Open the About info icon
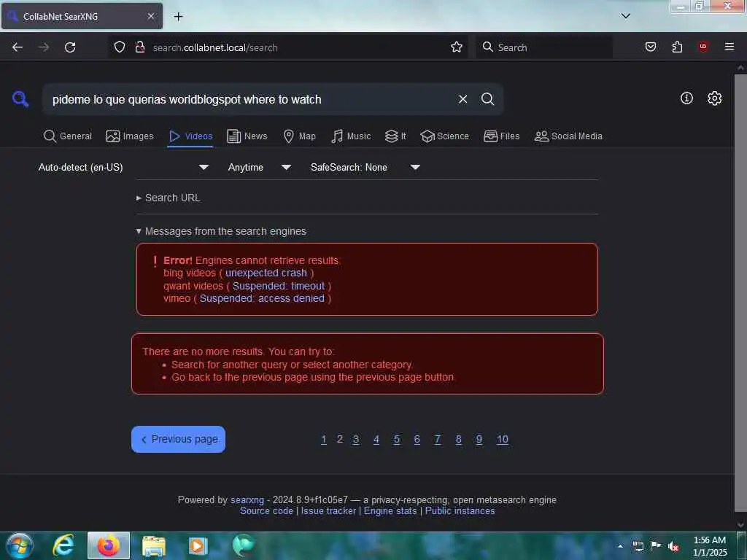747x560 pixels. click(x=686, y=98)
